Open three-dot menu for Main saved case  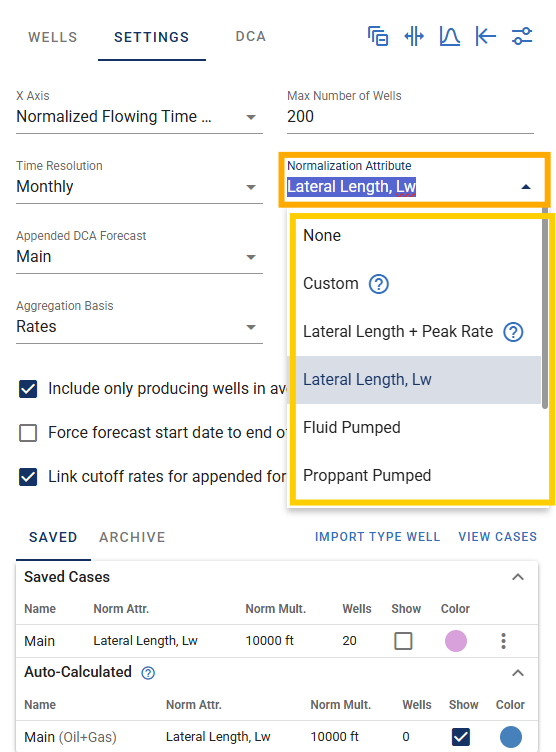pos(503,641)
